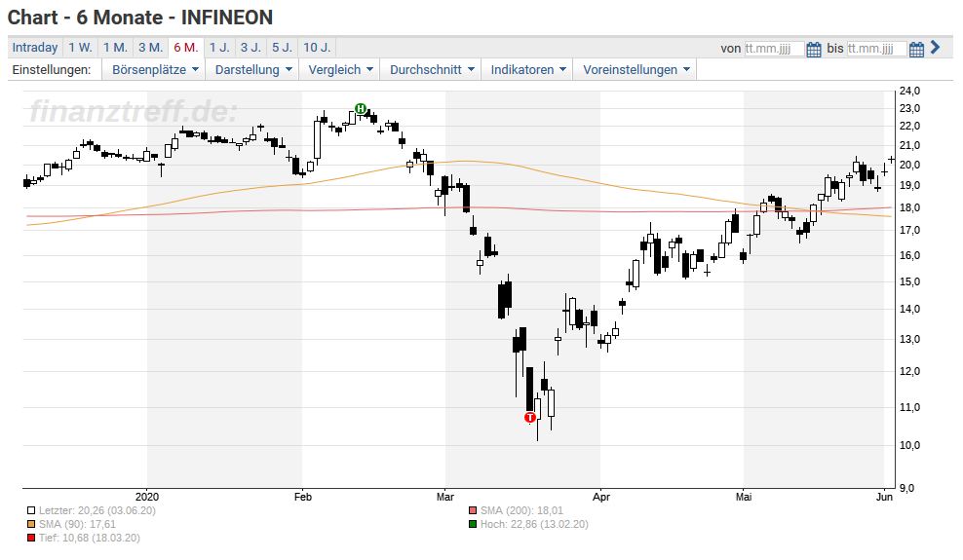Screen dimensions: 963x560
Task: Click the red T low marker on chart
Action: 530,418
